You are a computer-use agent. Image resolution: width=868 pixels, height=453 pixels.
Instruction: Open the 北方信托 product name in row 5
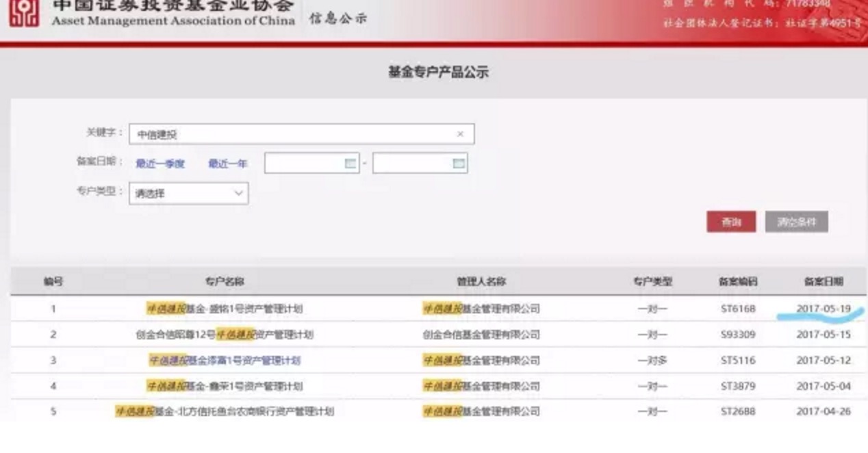coord(225,411)
